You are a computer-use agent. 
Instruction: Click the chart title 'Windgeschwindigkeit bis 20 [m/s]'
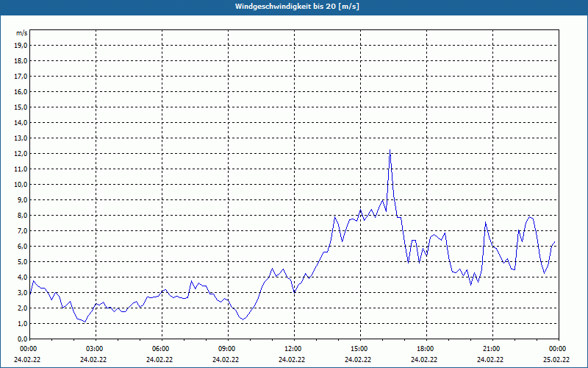pos(297,7)
